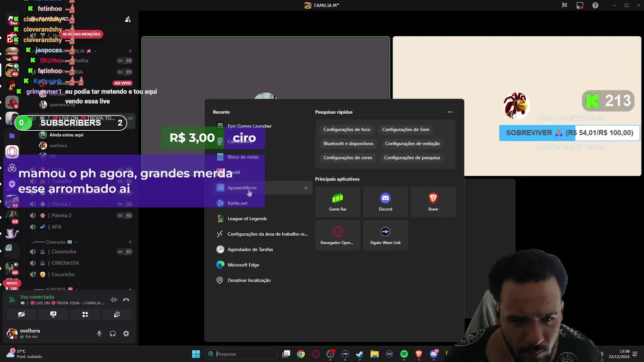This screenshot has height=362, width=644.
Task: Select Configurações de Som quick search
Action: pos(406,129)
